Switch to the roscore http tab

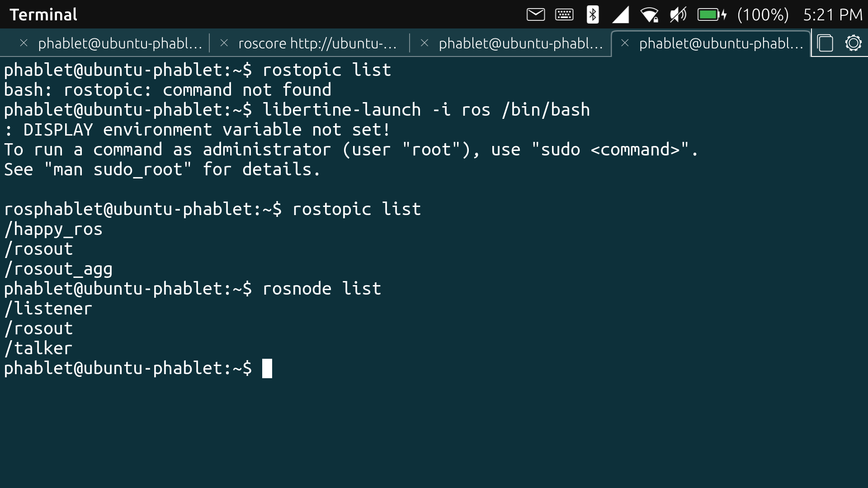coord(317,43)
